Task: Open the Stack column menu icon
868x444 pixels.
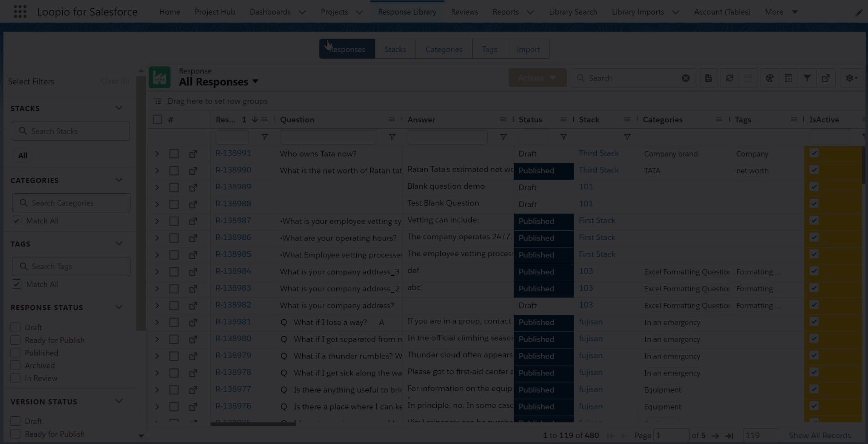Action: pyautogui.click(x=627, y=119)
